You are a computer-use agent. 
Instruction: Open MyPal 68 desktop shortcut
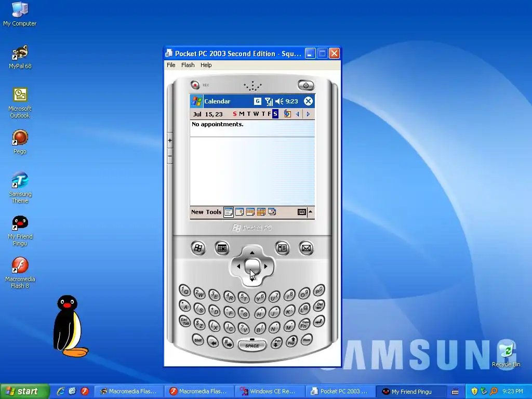pos(20,57)
